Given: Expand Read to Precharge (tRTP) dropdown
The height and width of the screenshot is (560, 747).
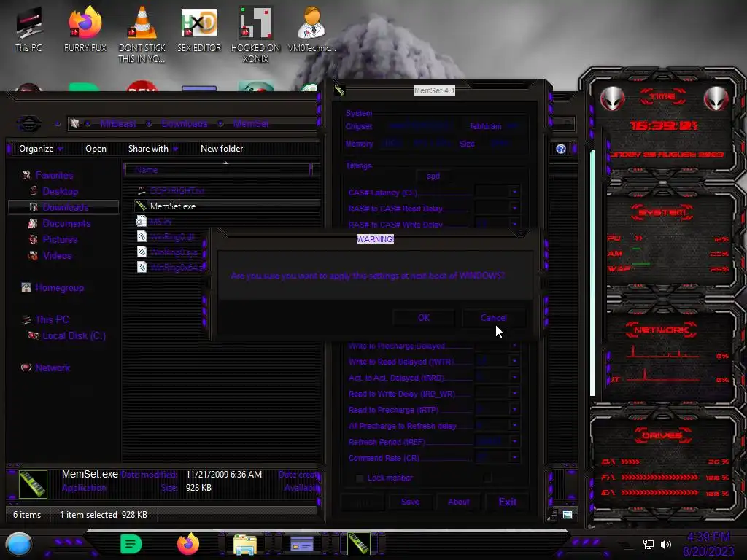Looking at the screenshot, I should [514, 410].
